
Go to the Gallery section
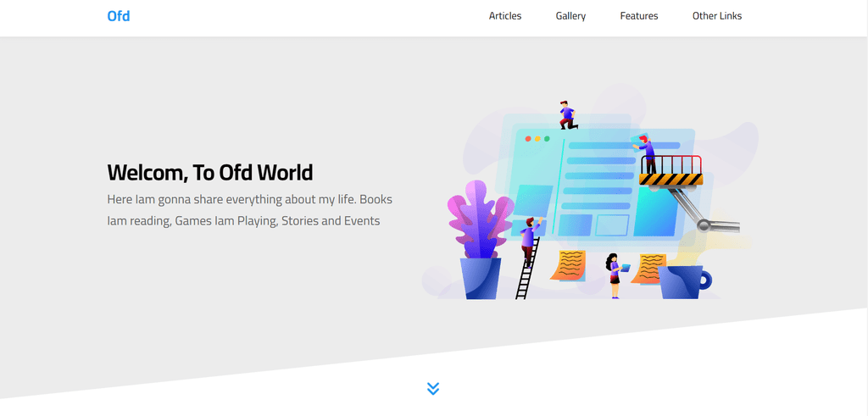click(x=570, y=16)
